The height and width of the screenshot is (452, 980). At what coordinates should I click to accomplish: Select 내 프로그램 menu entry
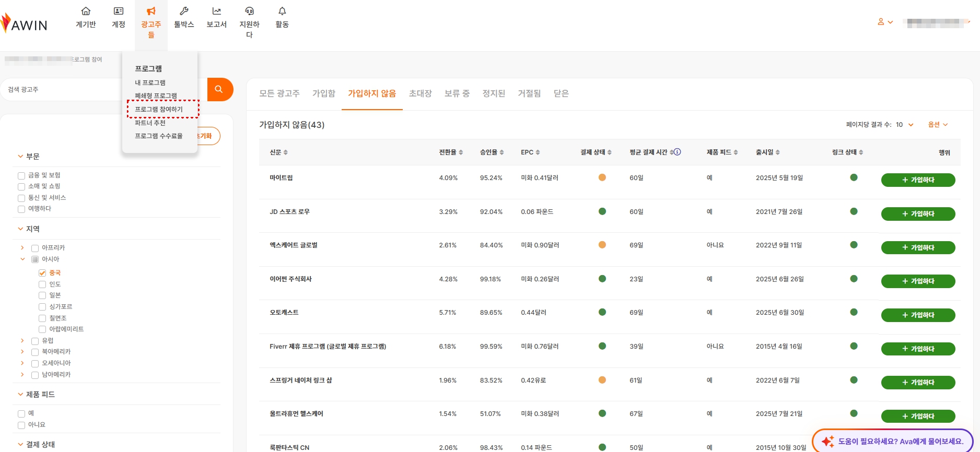point(150,82)
